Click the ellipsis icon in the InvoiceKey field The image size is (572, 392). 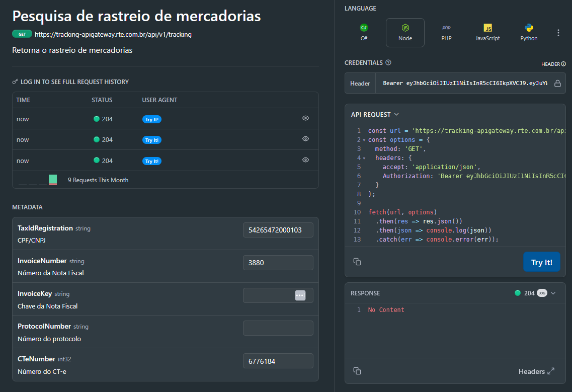click(300, 295)
